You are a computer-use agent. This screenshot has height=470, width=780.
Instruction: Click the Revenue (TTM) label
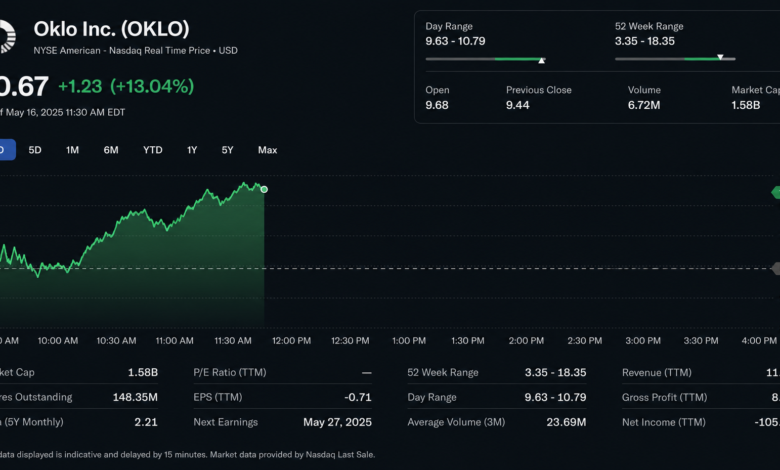pyautogui.click(x=657, y=373)
